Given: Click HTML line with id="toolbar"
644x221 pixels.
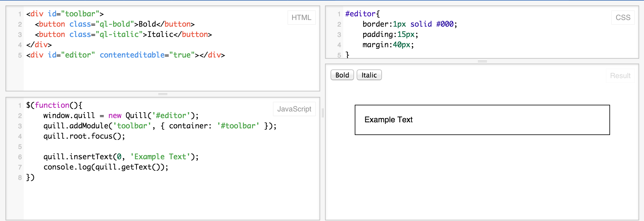Looking at the screenshot, I should point(65,14).
